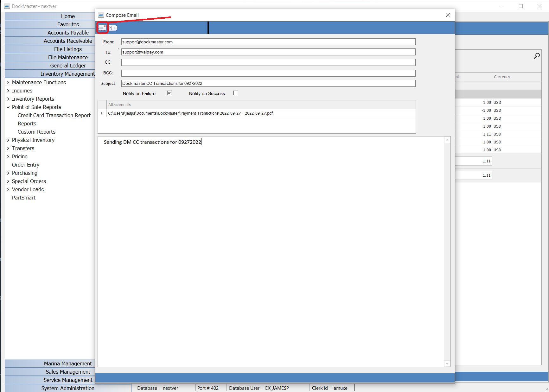Open the Sales Management section
549x392 pixels.
(x=50, y=372)
